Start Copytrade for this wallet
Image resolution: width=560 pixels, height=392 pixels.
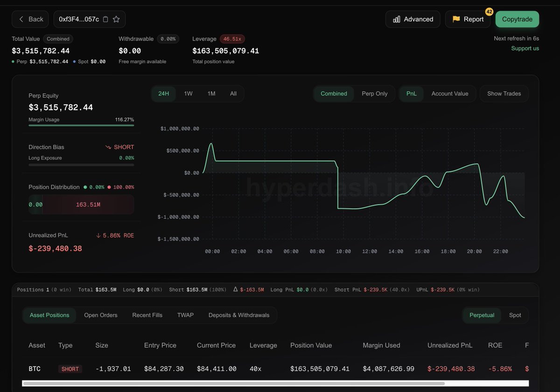(517, 19)
